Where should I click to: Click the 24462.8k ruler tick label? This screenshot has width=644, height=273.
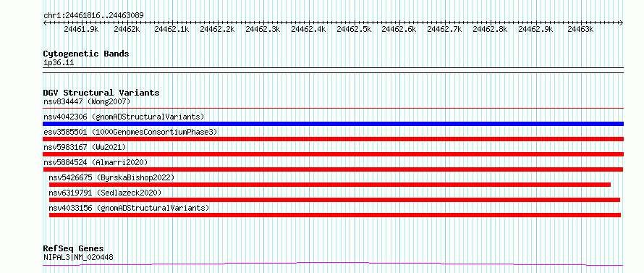(x=491, y=29)
